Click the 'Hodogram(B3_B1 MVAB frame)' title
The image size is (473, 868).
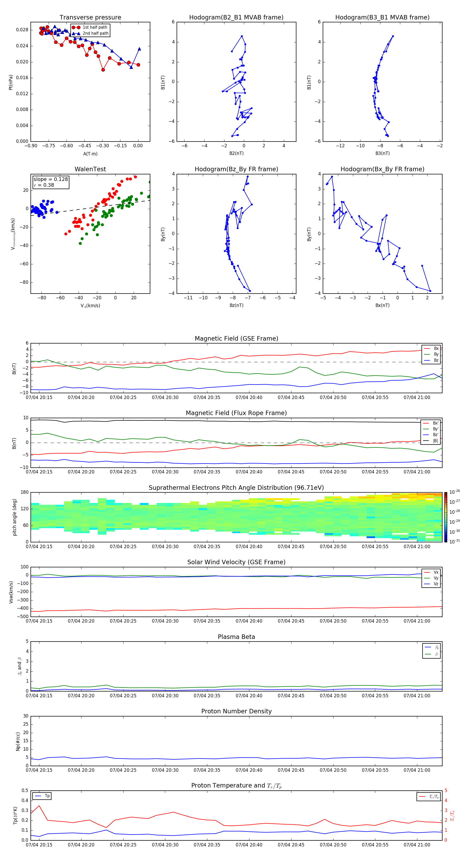(x=382, y=18)
